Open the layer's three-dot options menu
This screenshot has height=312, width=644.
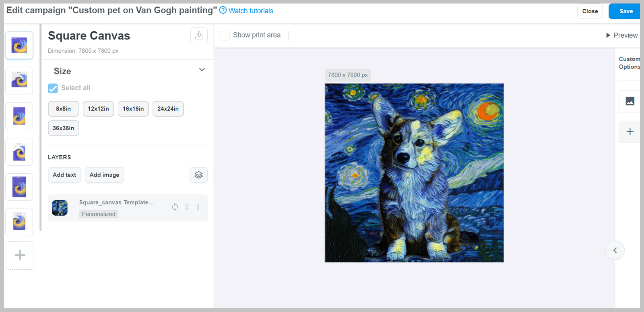[x=198, y=207]
